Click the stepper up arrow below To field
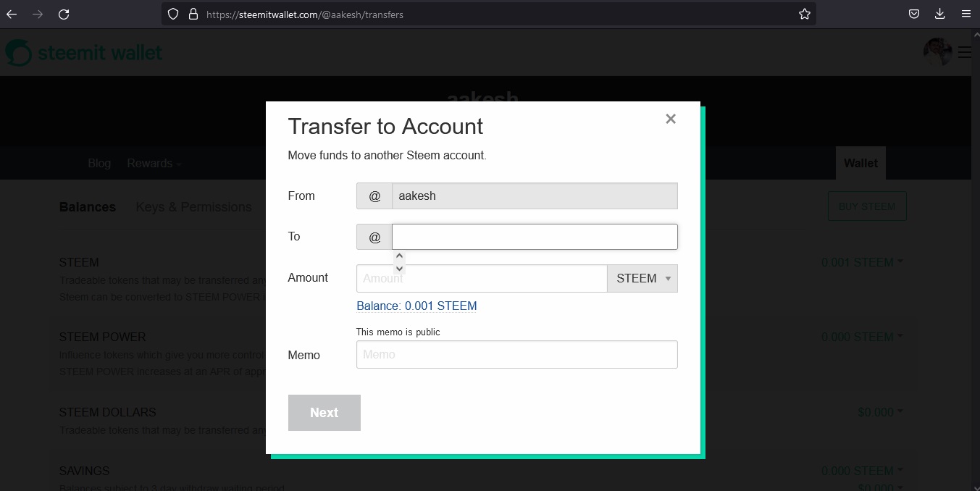This screenshot has height=491, width=980. coord(399,256)
